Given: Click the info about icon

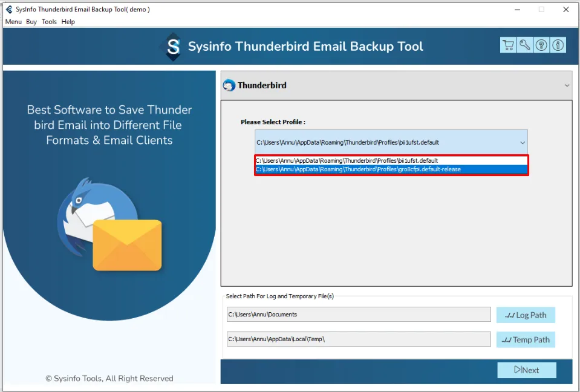Looking at the screenshot, I should click(558, 45).
